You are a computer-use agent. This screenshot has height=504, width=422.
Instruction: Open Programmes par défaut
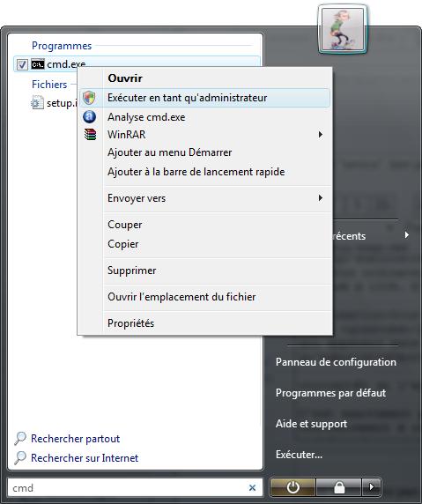tap(330, 393)
